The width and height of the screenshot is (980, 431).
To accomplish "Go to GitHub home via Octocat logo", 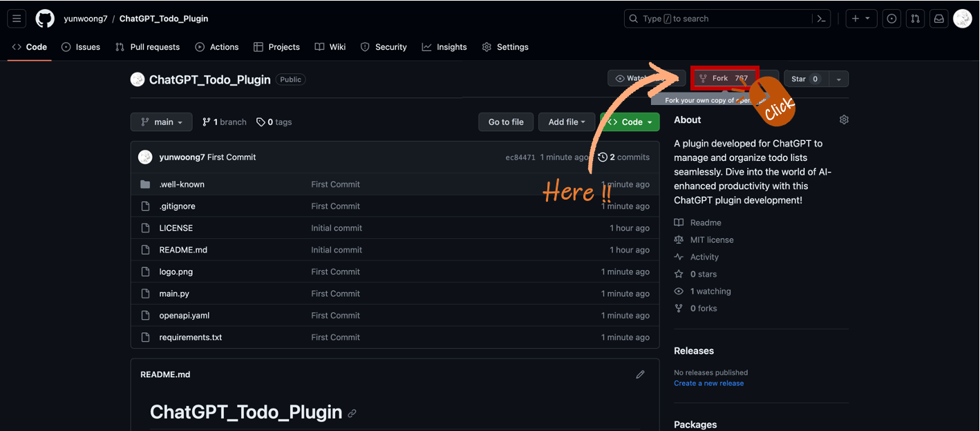I will tap(45, 19).
